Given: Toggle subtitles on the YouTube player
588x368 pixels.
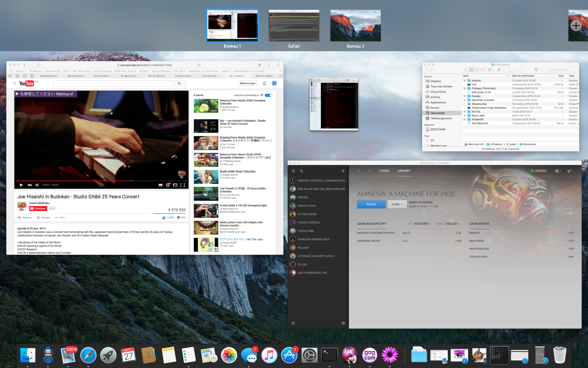Looking at the screenshot, I should (x=160, y=185).
